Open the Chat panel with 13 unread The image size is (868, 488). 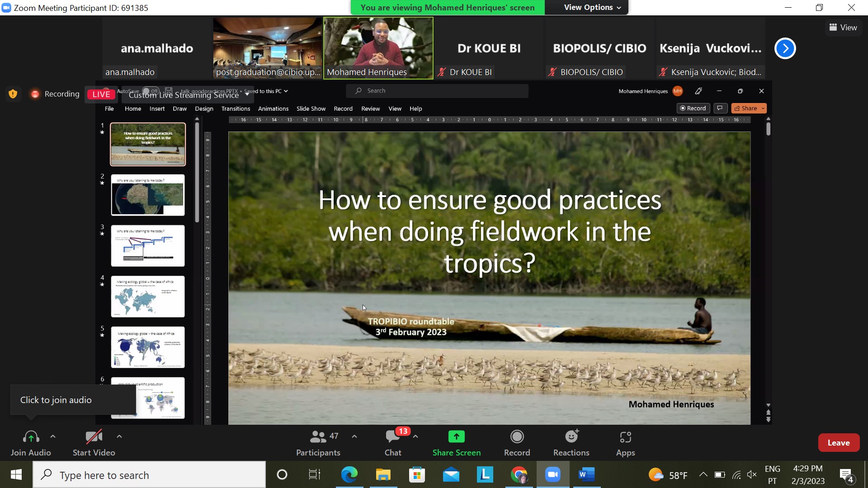[393, 443]
